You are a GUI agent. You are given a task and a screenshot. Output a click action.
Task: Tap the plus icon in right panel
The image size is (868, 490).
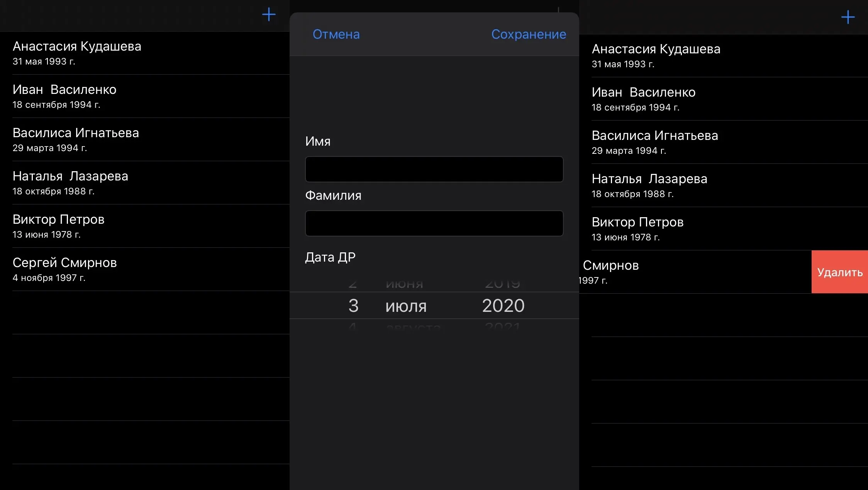coord(848,17)
